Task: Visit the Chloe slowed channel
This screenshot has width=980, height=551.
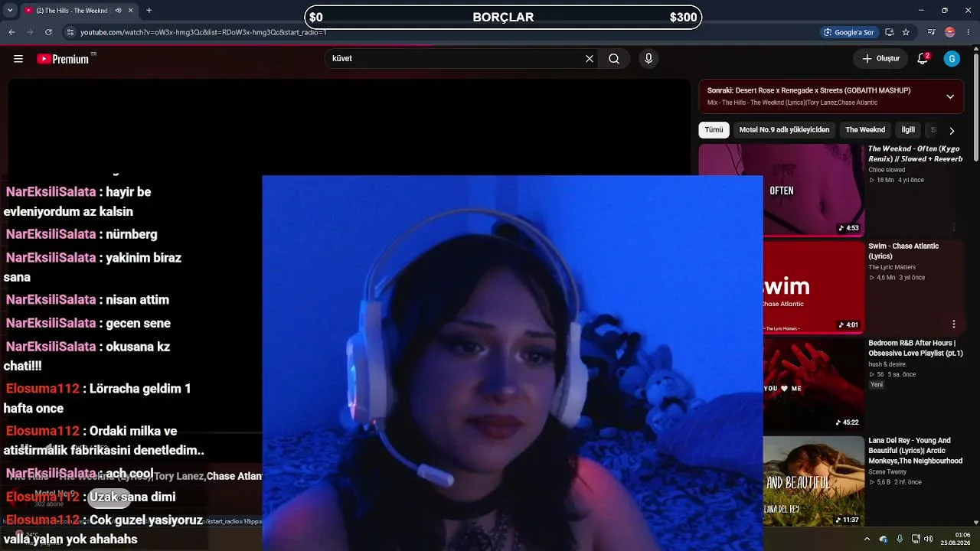Action: tap(887, 170)
